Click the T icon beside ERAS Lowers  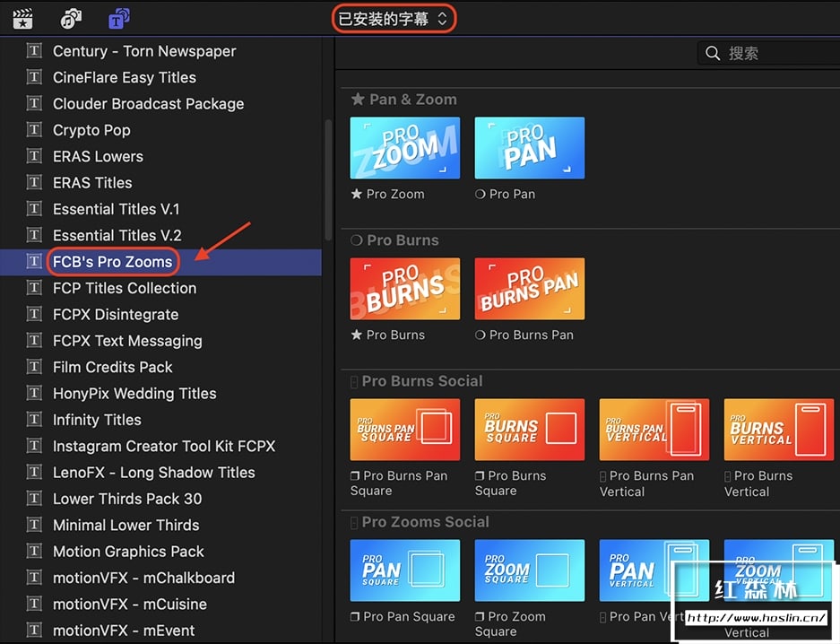(x=34, y=156)
